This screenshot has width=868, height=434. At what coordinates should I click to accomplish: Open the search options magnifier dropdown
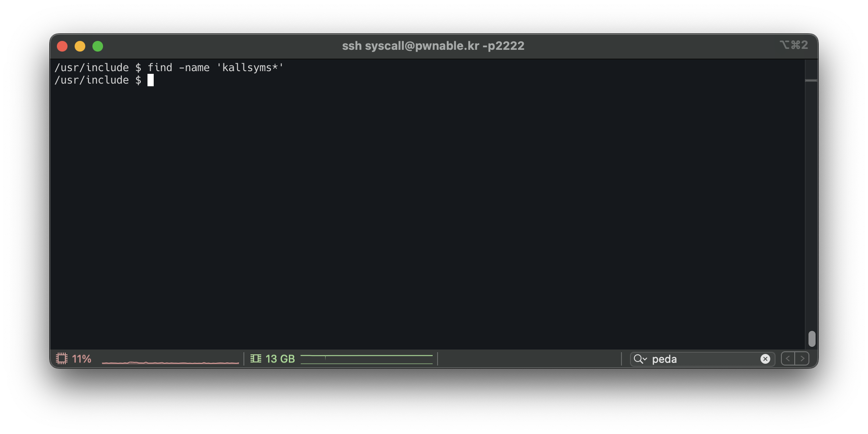(x=640, y=359)
